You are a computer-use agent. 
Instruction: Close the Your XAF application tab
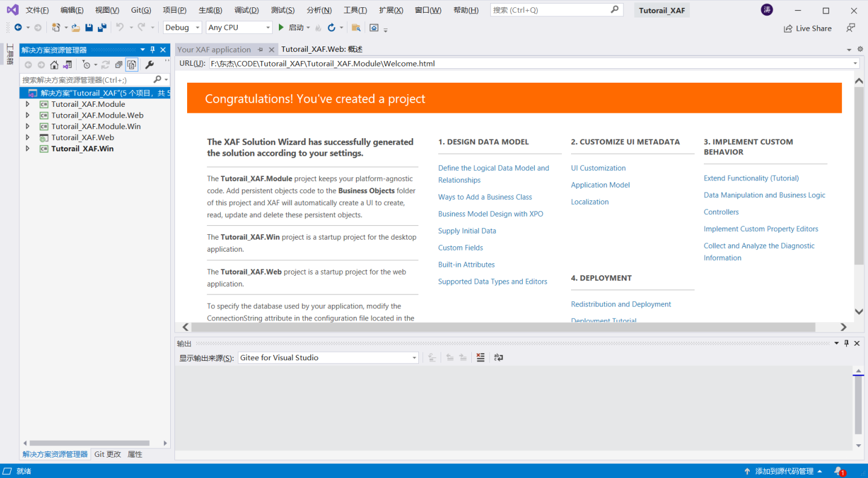coord(272,49)
